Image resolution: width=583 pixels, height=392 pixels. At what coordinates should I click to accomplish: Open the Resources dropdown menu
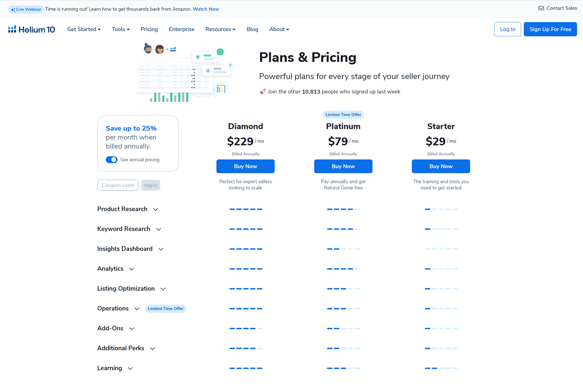click(x=220, y=29)
